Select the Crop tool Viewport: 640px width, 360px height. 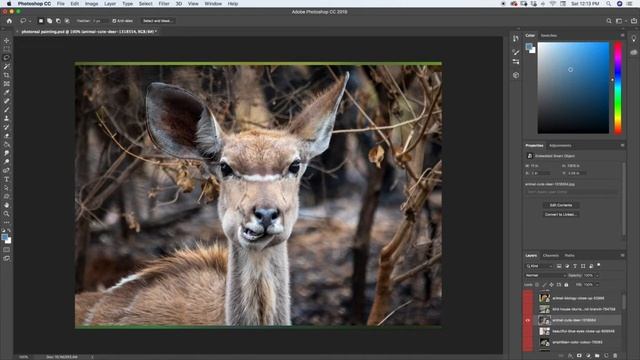click(7, 75)
